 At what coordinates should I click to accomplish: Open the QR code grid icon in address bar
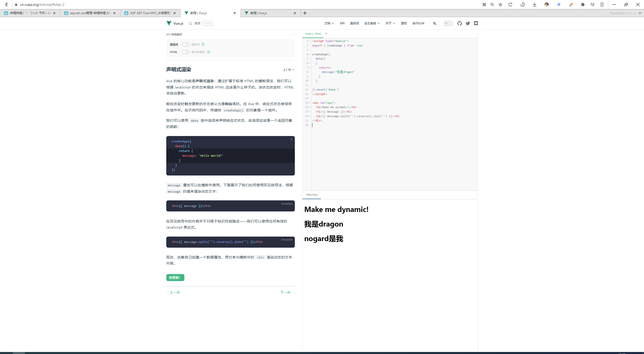[x=484, y=5]
